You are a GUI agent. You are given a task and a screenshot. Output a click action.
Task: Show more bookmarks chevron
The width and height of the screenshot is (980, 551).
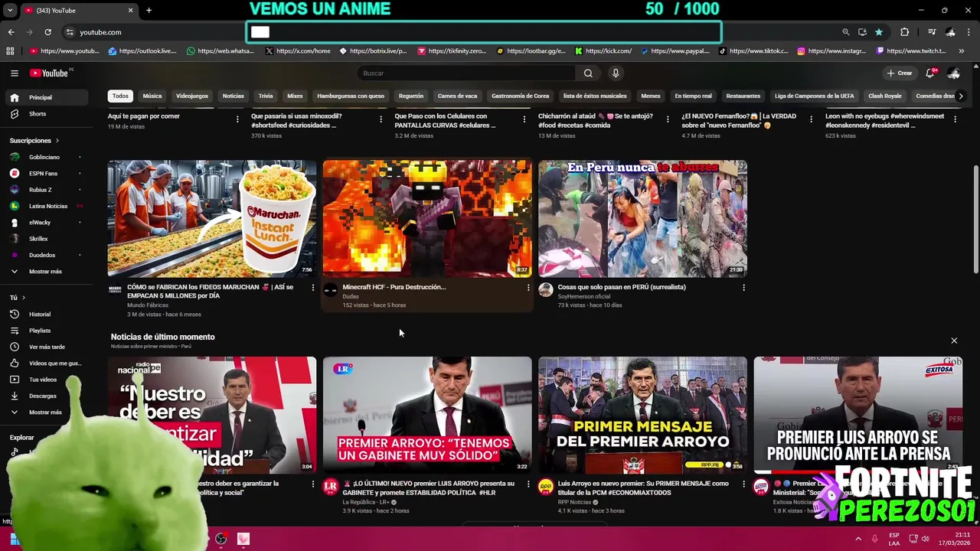click(x=962, y=51)
